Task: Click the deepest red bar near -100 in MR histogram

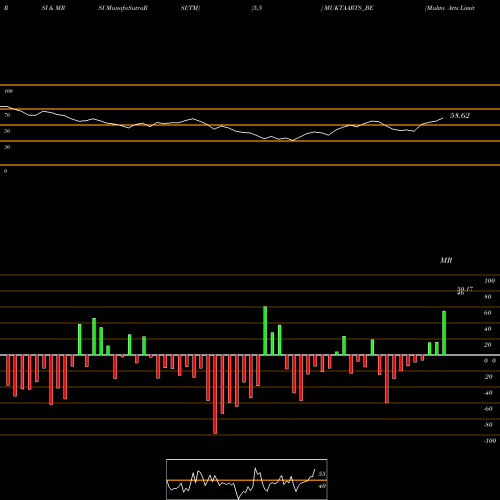Action: (x=215, y=394)
